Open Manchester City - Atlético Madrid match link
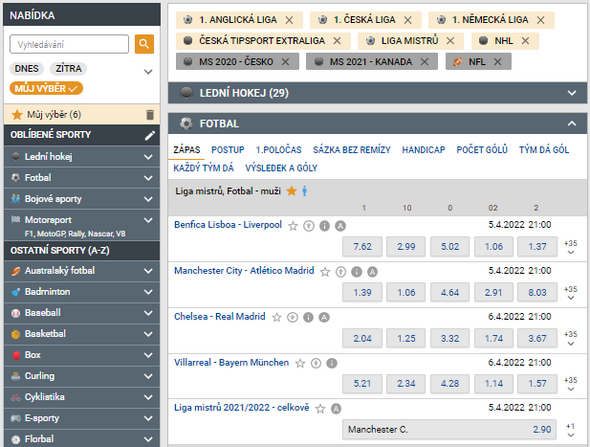Screen dimensions: 590x447 (244, 271)
